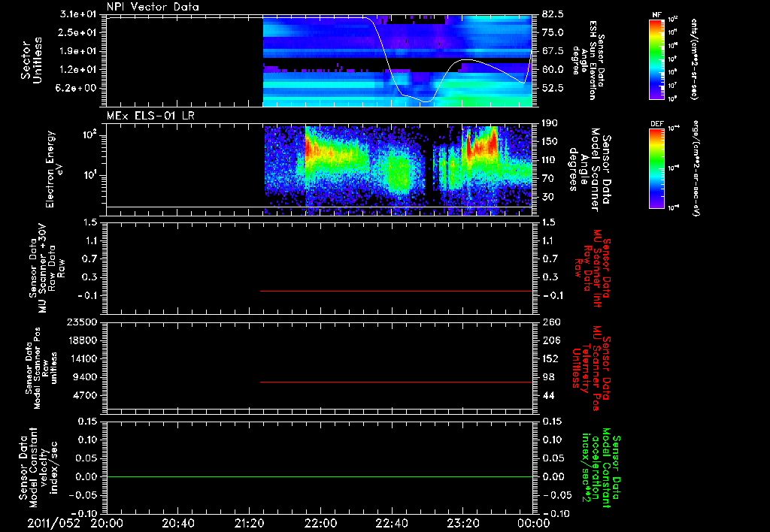Click the '110' scanner angle tick label
770x532 pixels.
tap(551, 160)
